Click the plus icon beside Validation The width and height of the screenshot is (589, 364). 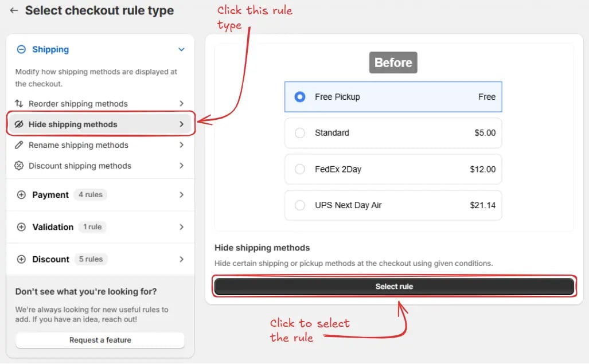pyautogui.click(x=21, y=227)
